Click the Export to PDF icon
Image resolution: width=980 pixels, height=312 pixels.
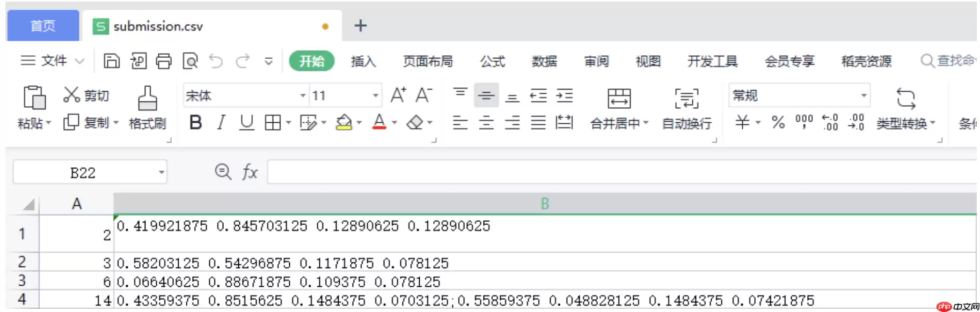click(138, 61)
